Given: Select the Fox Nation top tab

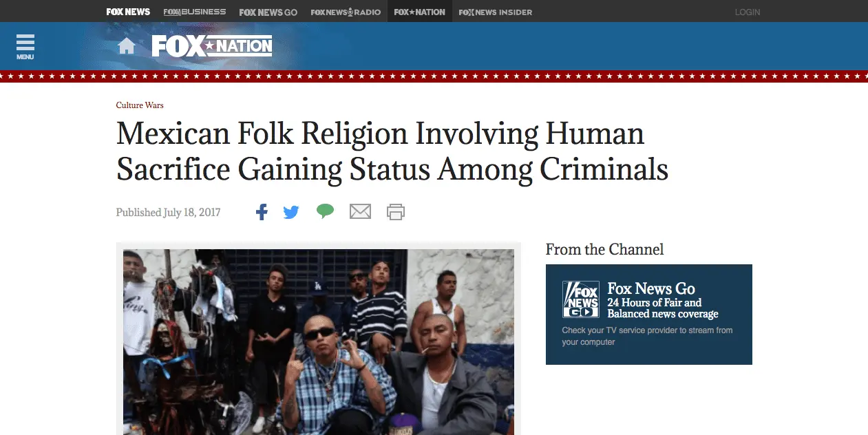Looking at the screenshot, I should pyautogui.click(x=420, y=12).
